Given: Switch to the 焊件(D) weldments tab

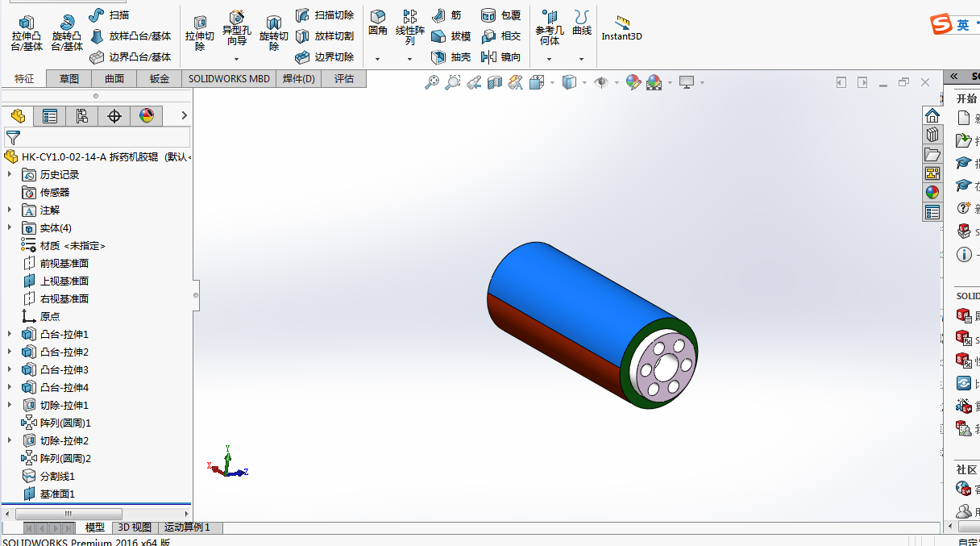Looking at the screenshot, I should 298,78.
